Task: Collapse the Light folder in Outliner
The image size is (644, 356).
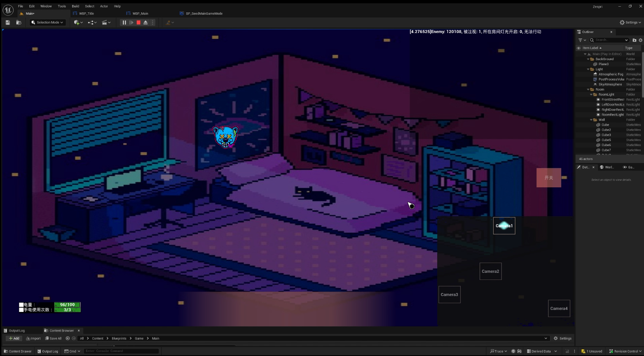Action: [x=588, y=69]
